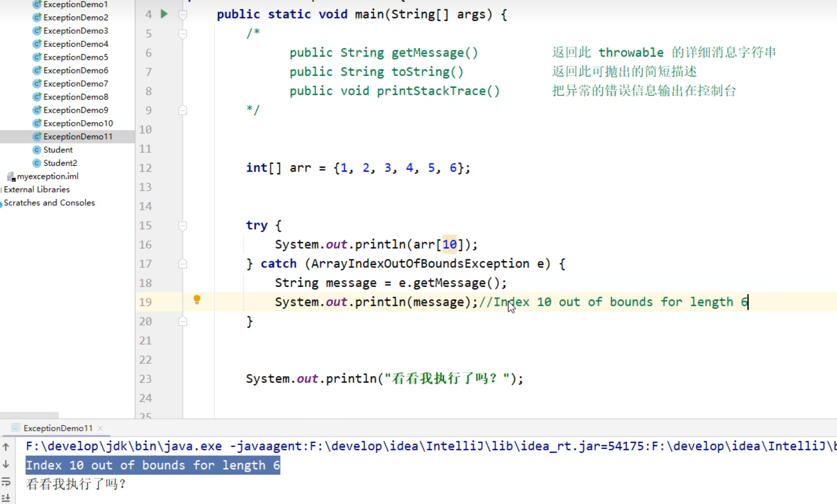Collapse the block comment fold at line 5

point(183,34)
